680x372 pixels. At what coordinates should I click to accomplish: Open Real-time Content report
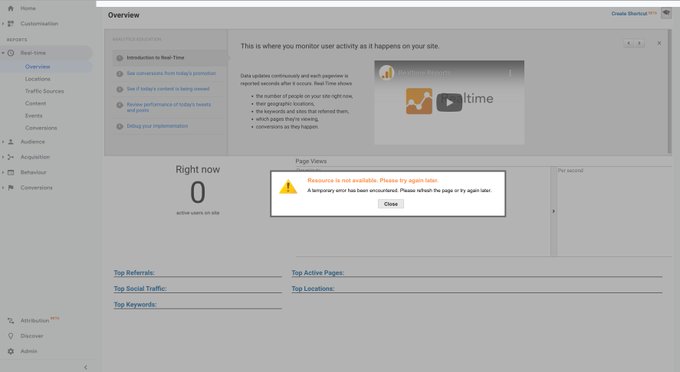click(x=35, y=103)
